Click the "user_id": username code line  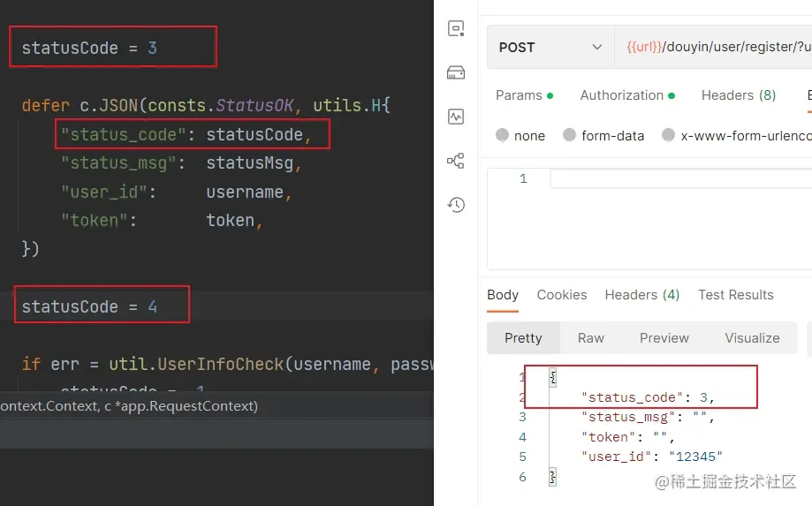176,192
